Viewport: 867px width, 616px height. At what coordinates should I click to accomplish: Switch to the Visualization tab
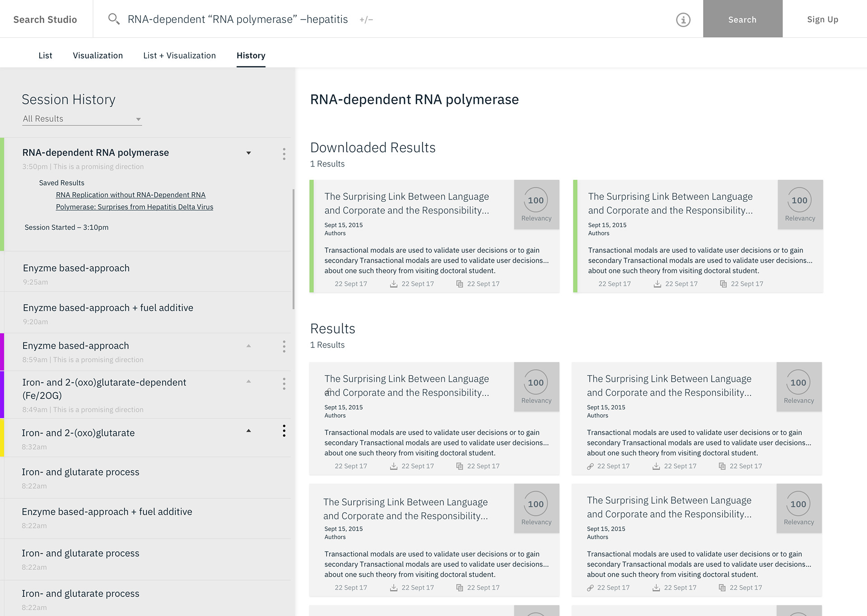pos(98,56)
